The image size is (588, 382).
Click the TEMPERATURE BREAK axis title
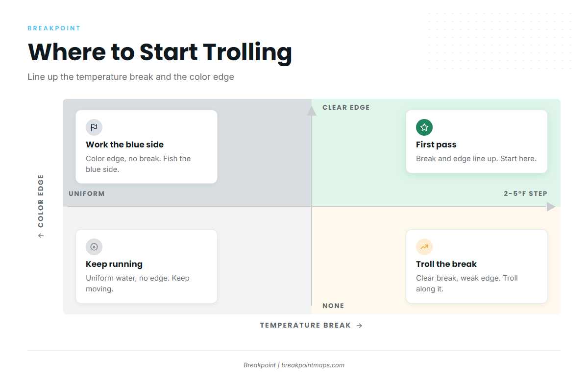pyautogui.click(x=305, y=326)
